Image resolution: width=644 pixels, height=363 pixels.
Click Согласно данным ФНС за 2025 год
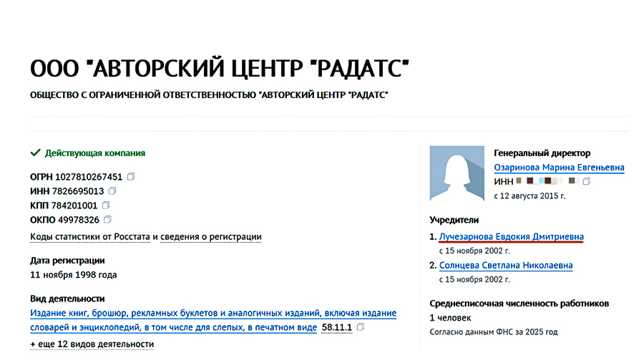point(494,331)
